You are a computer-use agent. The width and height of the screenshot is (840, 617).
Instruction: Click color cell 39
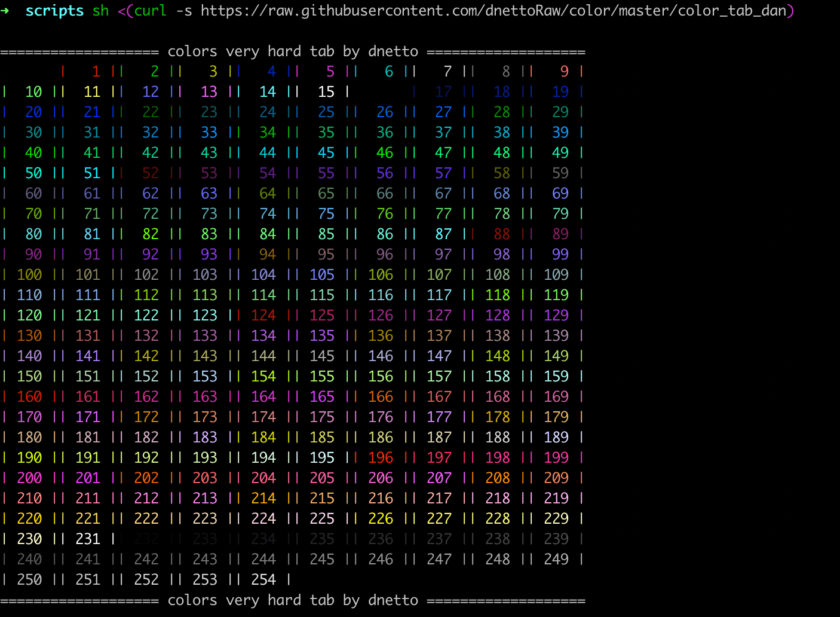pyautogui.click(x=560, y=133)
